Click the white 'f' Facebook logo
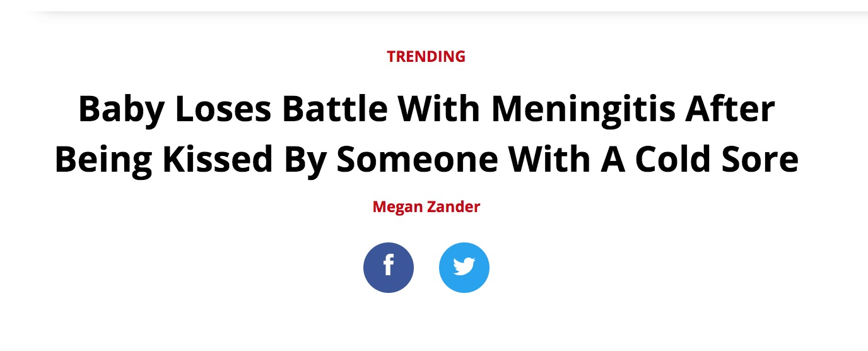This screenshot has height=351, width=868. (x=389, y=265)
